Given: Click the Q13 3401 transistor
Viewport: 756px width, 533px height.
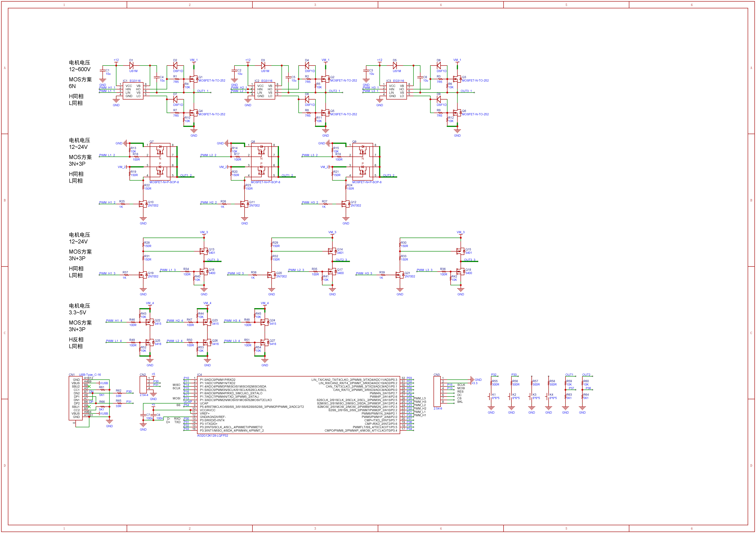Looking at the screenshot, I should pyautogui.click(x=204, y=251).
